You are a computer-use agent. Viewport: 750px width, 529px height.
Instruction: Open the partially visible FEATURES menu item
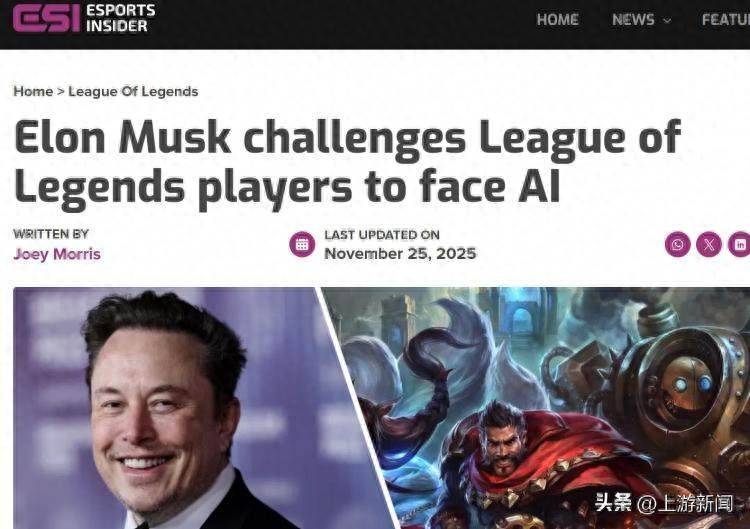coord(726,20)
